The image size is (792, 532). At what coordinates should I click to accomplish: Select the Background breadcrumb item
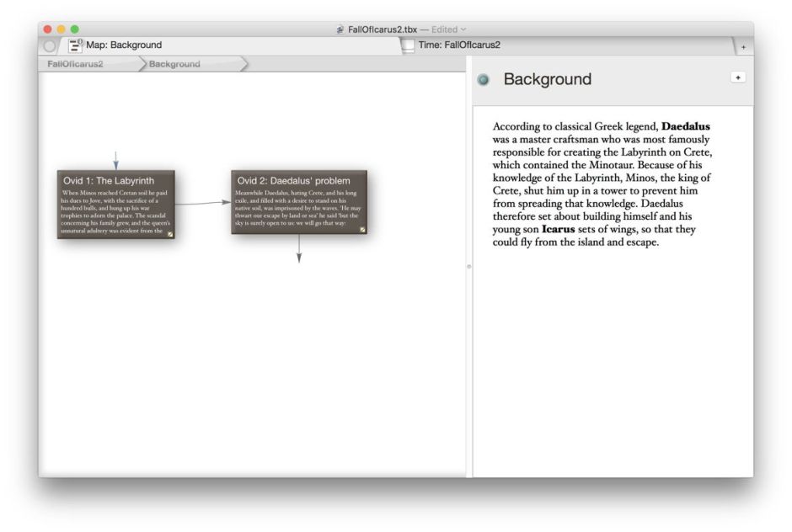pyautogui.click(x=174, y=63)
